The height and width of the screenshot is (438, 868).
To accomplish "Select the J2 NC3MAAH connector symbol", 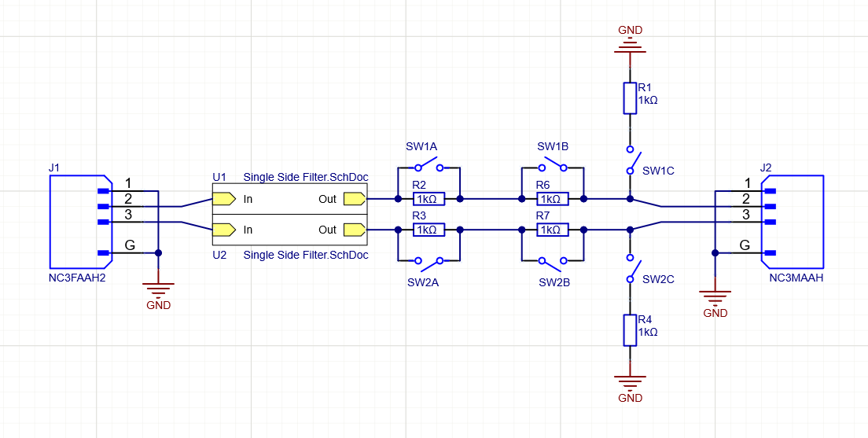I will (x=793, y=221).
